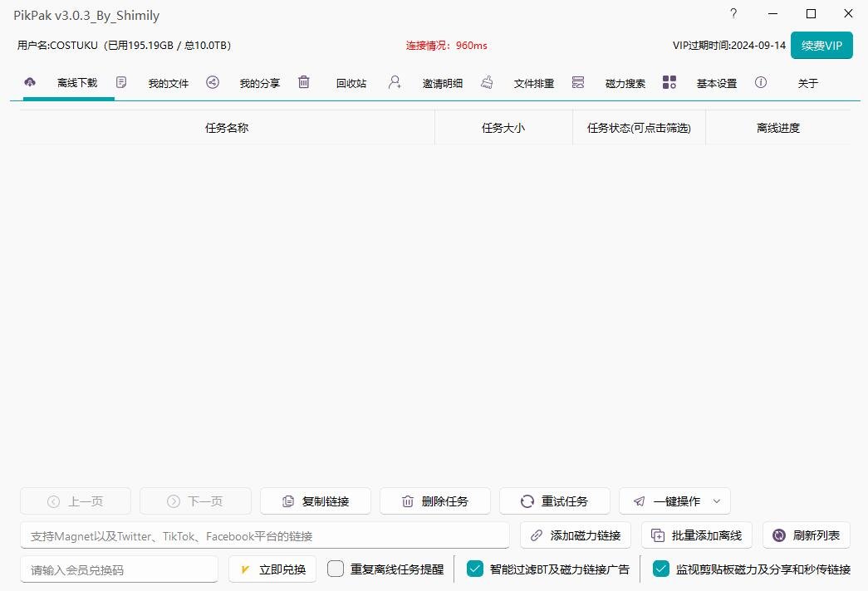Disable 监视剪贴板磁力及分享和秒传链接 checkbox
This screenshot has height=591, width=868.
[x=661, y=569]
